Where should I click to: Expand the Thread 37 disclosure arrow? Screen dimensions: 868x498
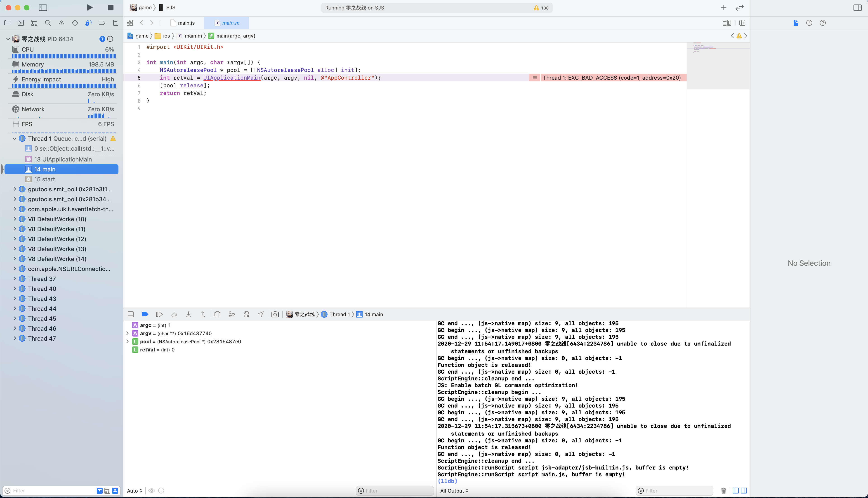[x=15, y=279]
